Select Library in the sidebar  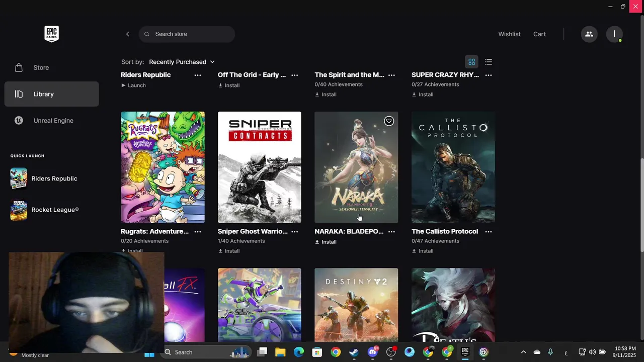[51, 94]
